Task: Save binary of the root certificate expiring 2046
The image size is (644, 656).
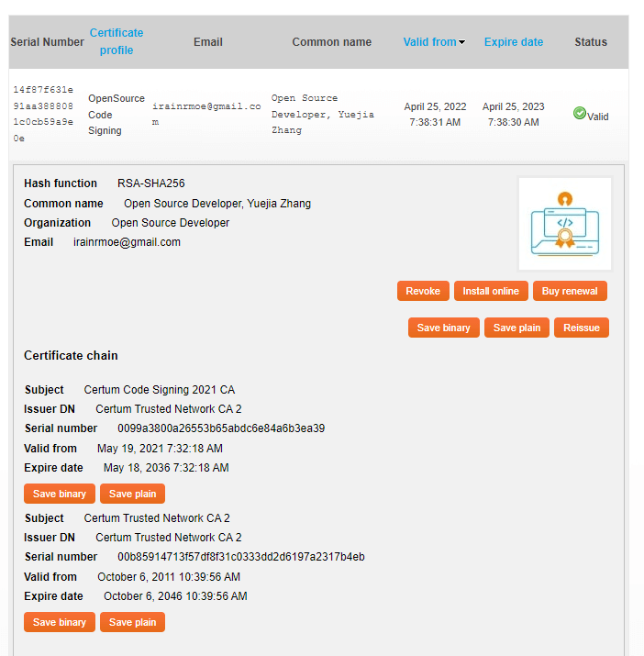Action: 60,622
